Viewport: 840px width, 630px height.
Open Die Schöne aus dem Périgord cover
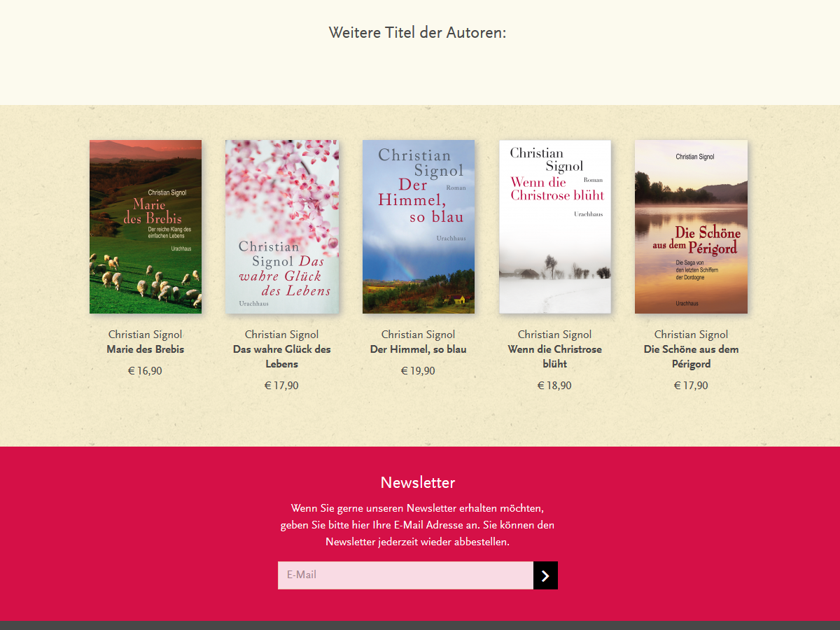coord(691,227)
